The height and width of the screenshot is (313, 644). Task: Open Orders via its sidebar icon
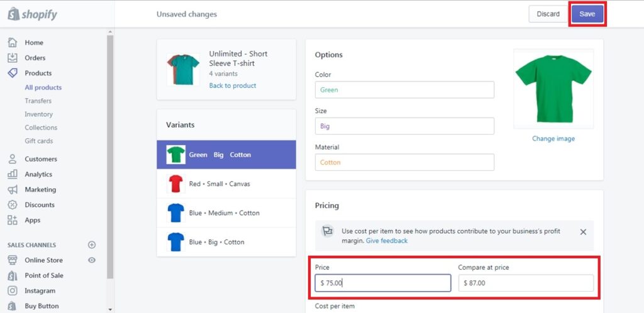tap(13, 58)
